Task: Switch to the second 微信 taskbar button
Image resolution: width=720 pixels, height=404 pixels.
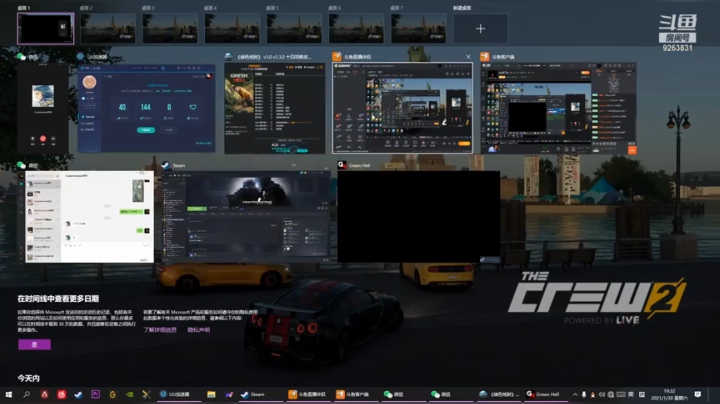Action: pos(450,394)
